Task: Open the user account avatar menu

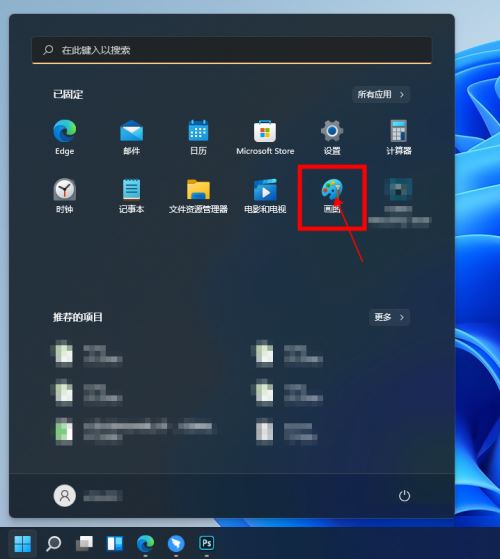Action: 65,496
